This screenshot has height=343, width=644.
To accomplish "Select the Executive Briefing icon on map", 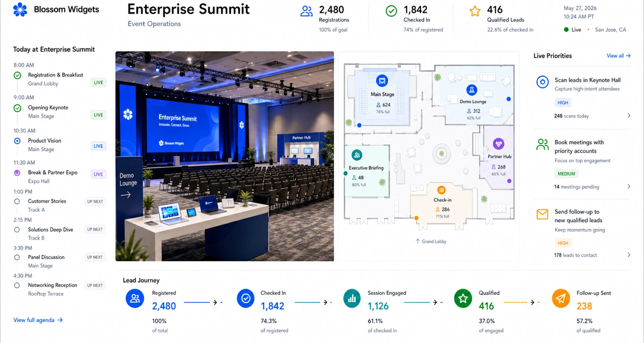I will coord(357,155).
